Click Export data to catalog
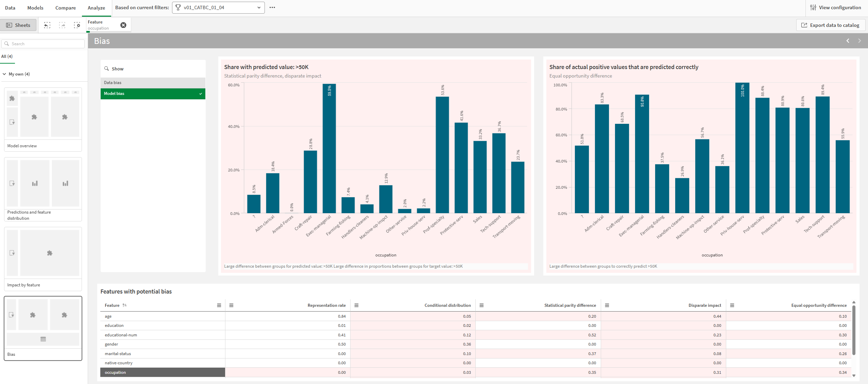Screen dimensions: 868x384 tap(830, 25)
